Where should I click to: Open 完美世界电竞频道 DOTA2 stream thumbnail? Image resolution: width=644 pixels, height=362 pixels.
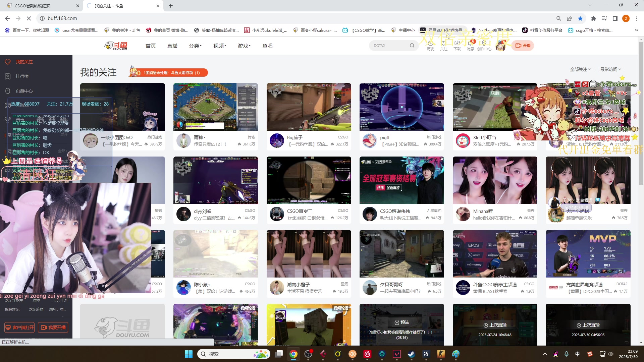pos(588,254)
